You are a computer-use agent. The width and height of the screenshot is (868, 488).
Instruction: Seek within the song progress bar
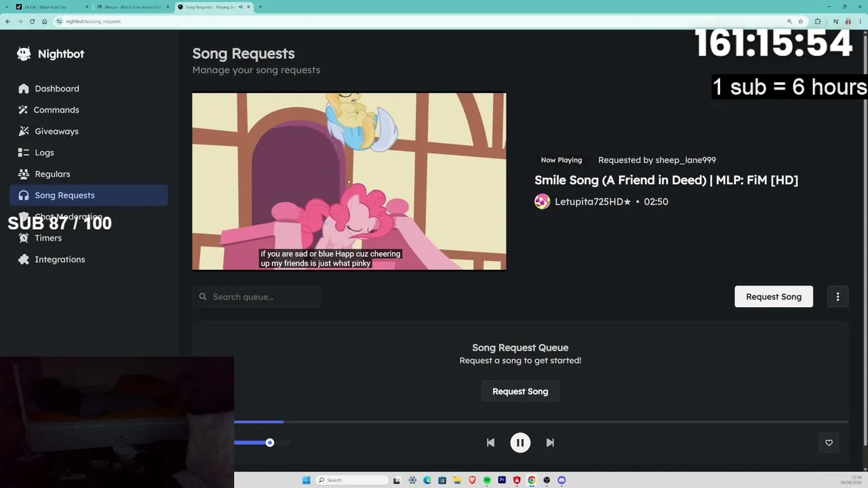pos(541,422)
